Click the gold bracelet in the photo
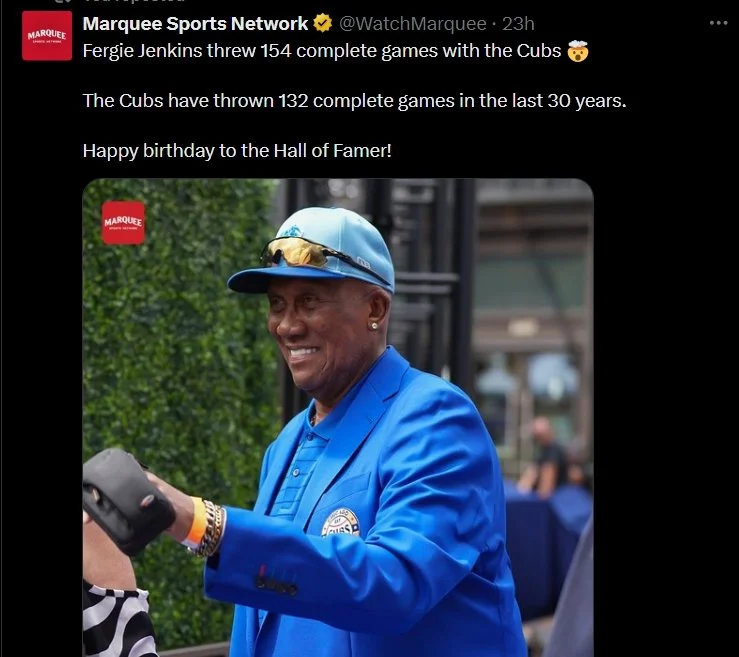The width and height of the screenshot is (739, 657). pyautogui.click(x=212, y=528)
